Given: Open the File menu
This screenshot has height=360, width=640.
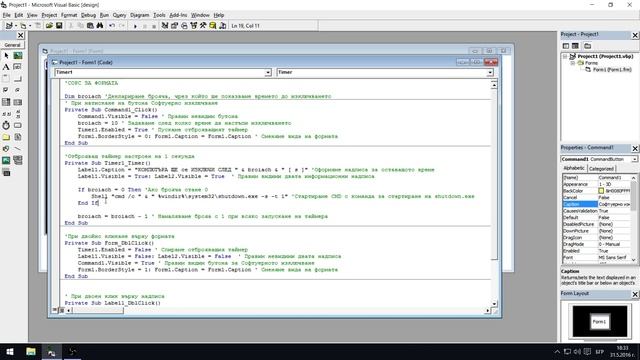Looking at the screenshot, I should (x=7, y=15).
